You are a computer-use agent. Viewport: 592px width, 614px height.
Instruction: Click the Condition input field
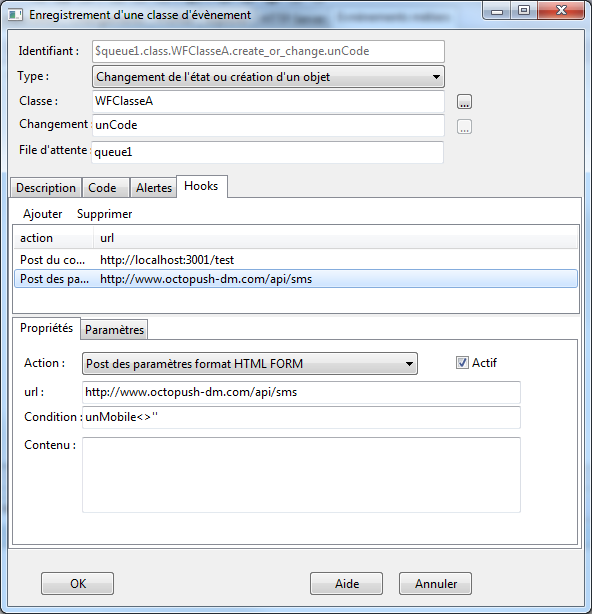(x=301, y=417)
